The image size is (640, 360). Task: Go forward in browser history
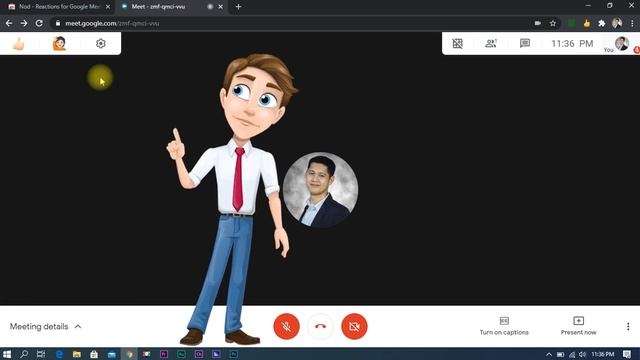24,23
